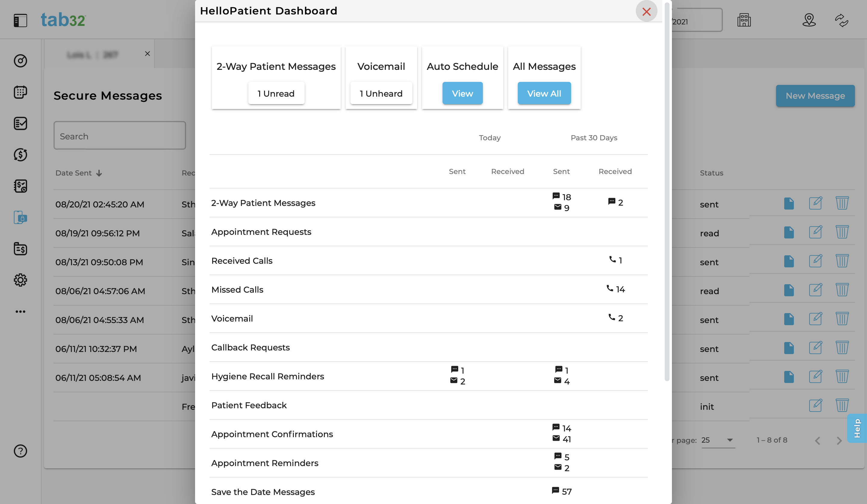Click the dollar-sign circular arrows payments icon
Viewport: 867px width, 504px height.
pos(20,155)
